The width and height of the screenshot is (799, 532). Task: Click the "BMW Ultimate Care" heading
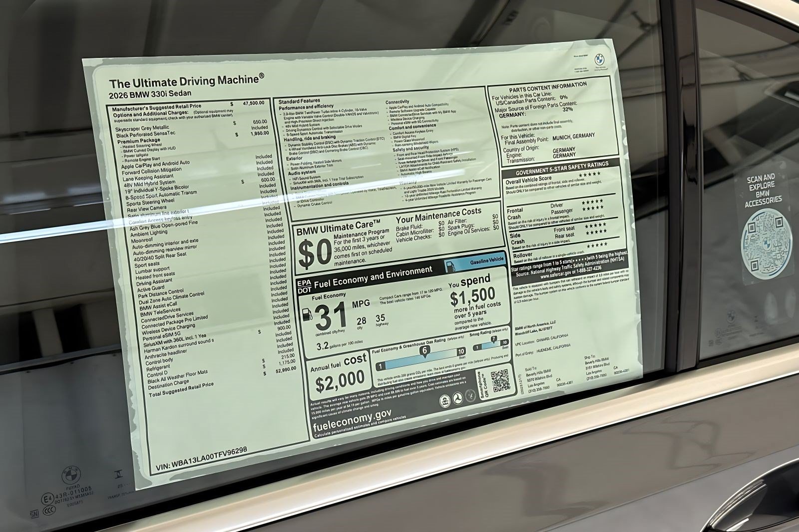pyautogui.click(x=338, y=227)
